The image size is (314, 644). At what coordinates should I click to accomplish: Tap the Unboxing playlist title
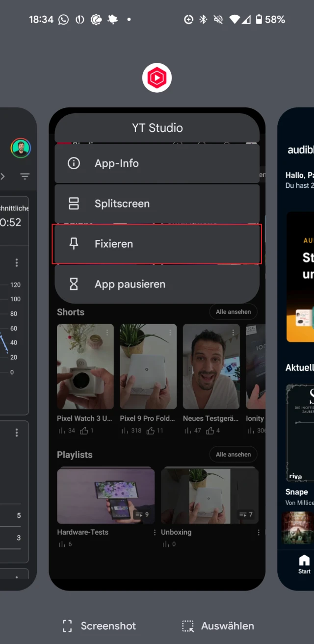(x=176, y=532)
